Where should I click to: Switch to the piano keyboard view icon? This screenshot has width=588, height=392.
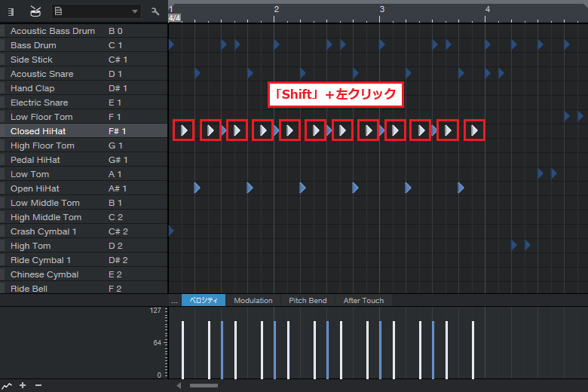tap(11, 11)
